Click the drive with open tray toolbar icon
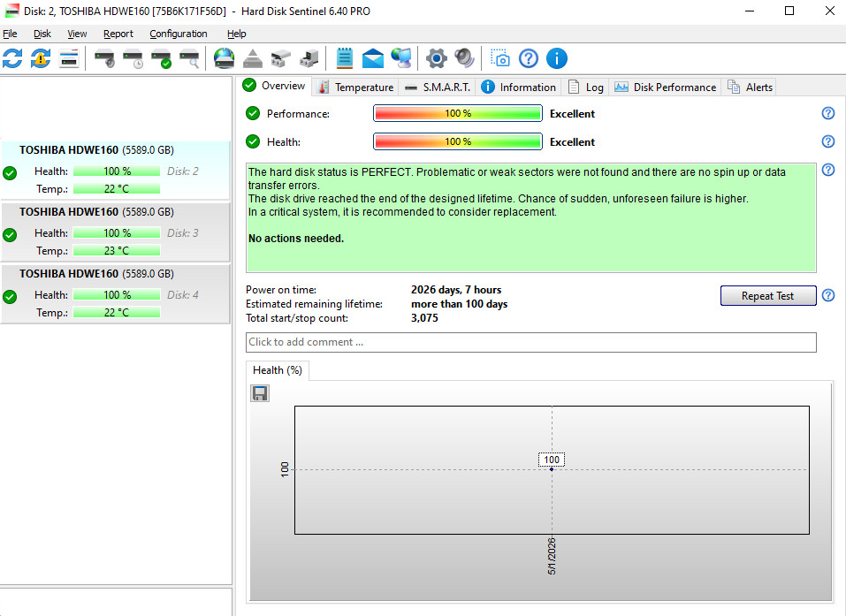The width and height of the screenshot is (846, 616). coord(280,58)
